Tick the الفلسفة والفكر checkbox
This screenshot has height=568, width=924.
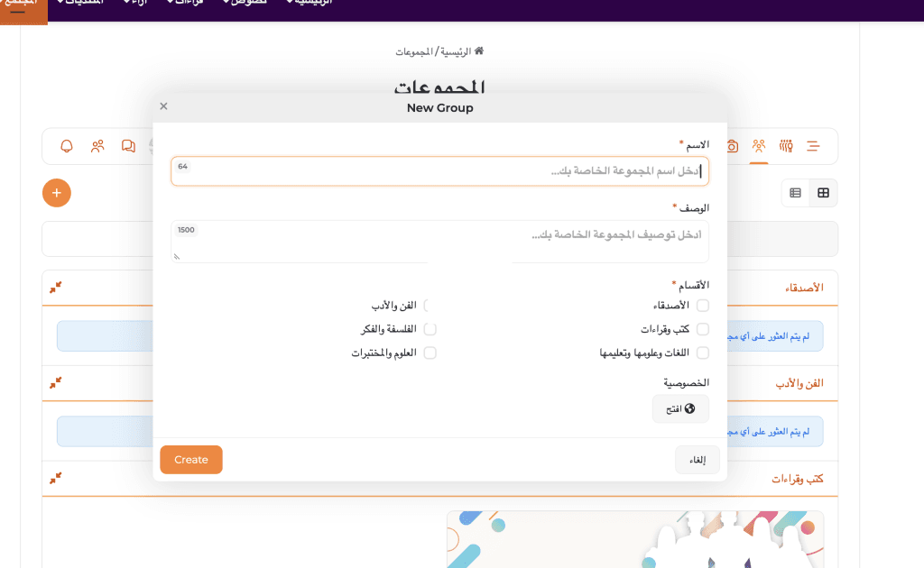coord(430,329)
